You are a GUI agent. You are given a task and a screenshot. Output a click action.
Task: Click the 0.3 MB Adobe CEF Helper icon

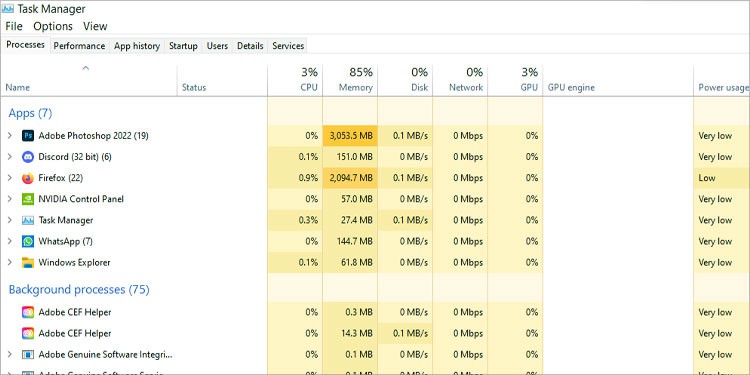point(28,312)
